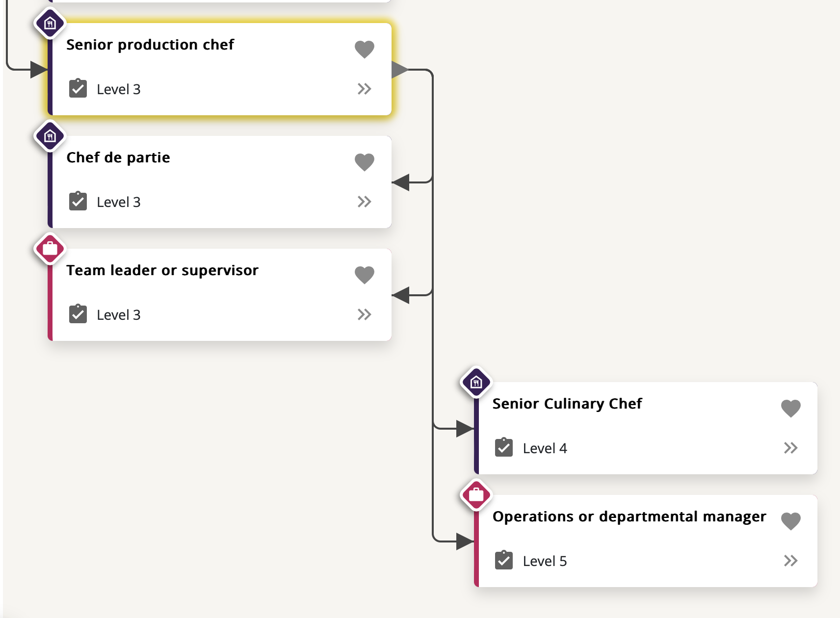
Task: Click the hospitality badge on Chef de partie
Action: (50, 136)
